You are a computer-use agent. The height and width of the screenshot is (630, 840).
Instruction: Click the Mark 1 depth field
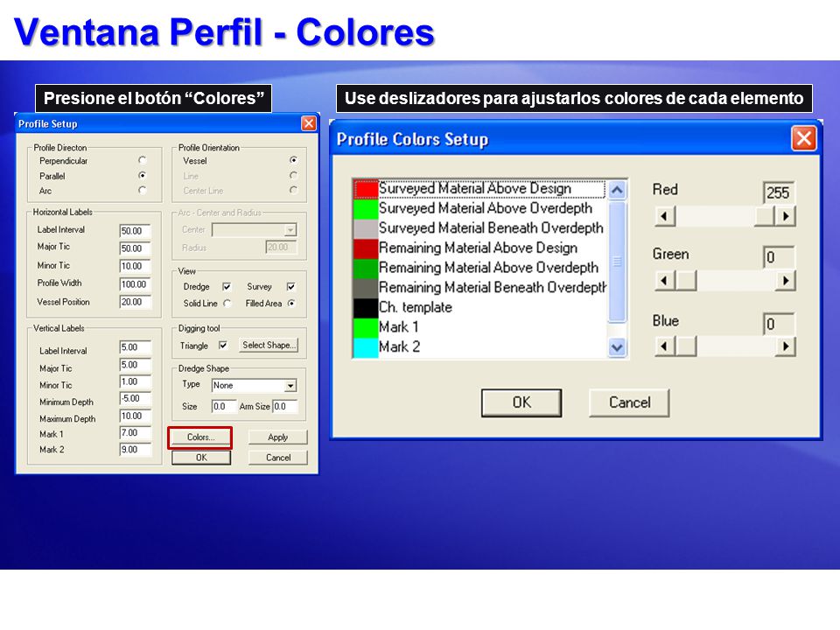(x=135, y=433)
